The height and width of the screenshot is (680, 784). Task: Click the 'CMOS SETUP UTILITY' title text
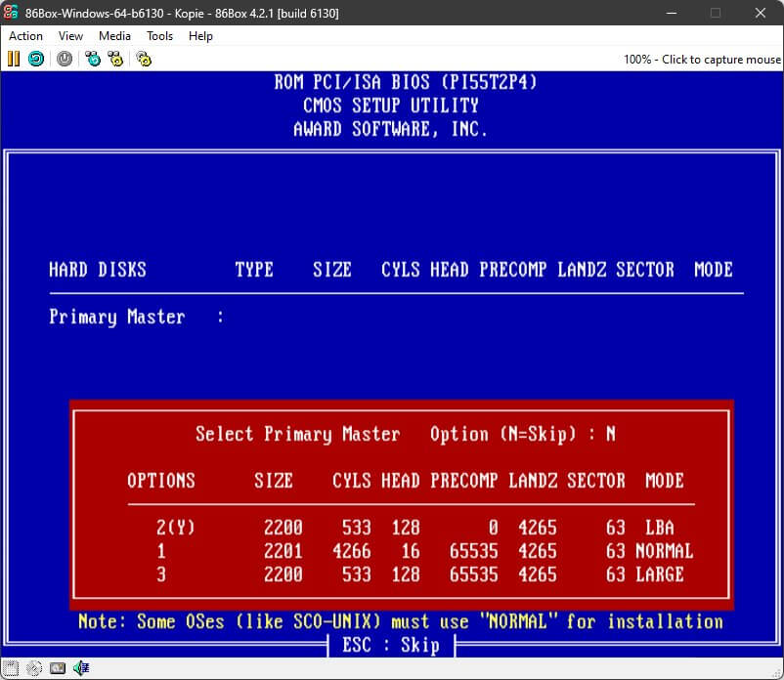point(390,106)
